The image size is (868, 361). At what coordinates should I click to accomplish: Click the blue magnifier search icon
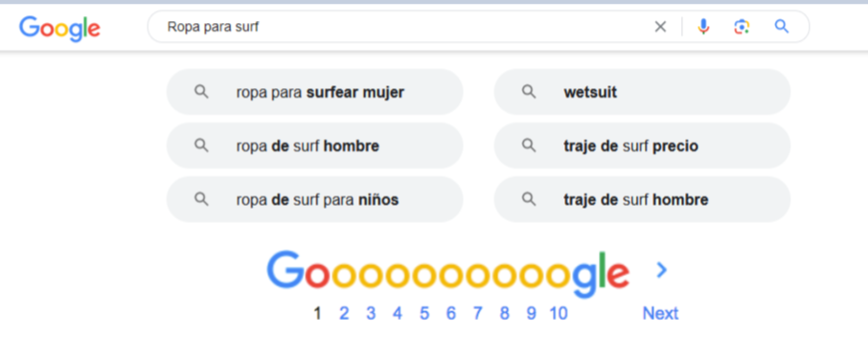(781, 26)
